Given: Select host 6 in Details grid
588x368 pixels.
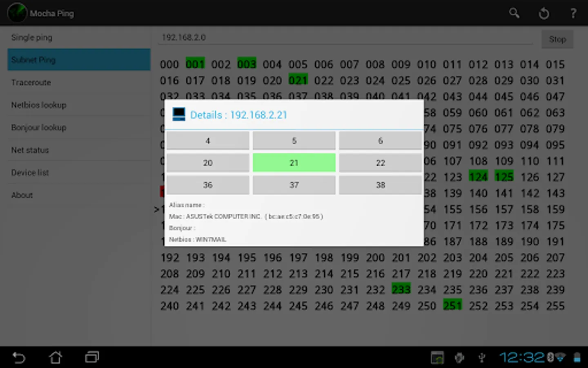Looking at the screenshot, I should (381, 141).
